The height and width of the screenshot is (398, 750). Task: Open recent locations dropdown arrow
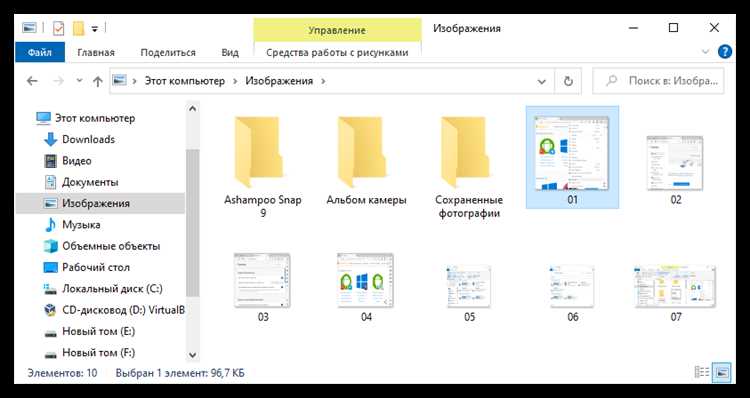(x=79, y=81)
